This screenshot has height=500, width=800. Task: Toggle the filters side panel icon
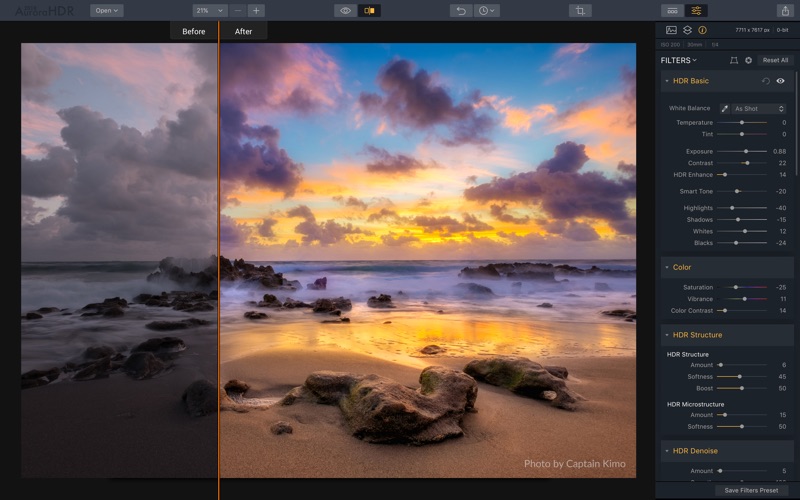[697, 11]
